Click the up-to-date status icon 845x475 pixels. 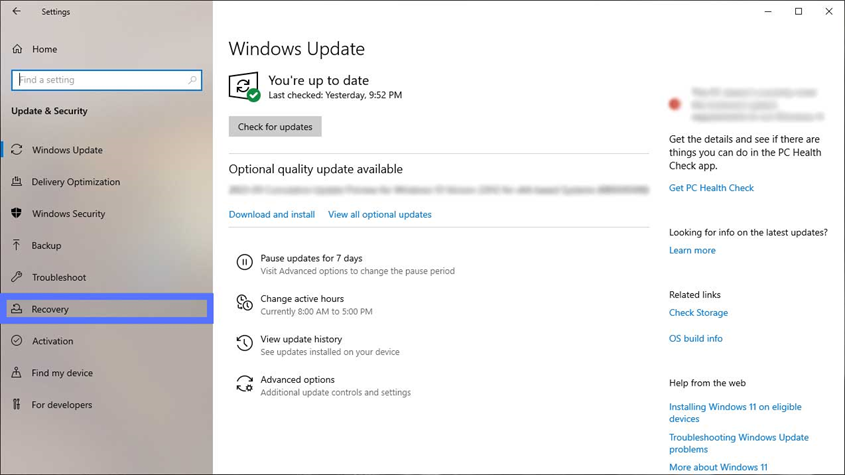pyautogui.click(x=244, y=86)
